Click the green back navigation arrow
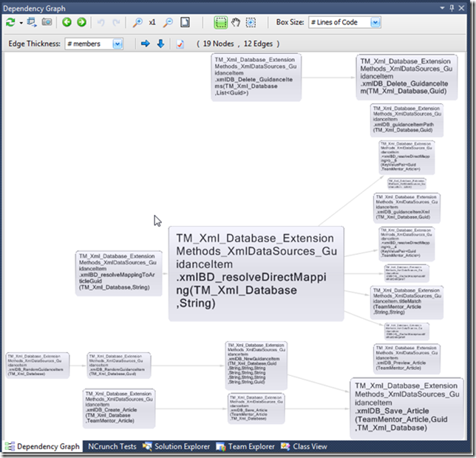 click(67, 23)
